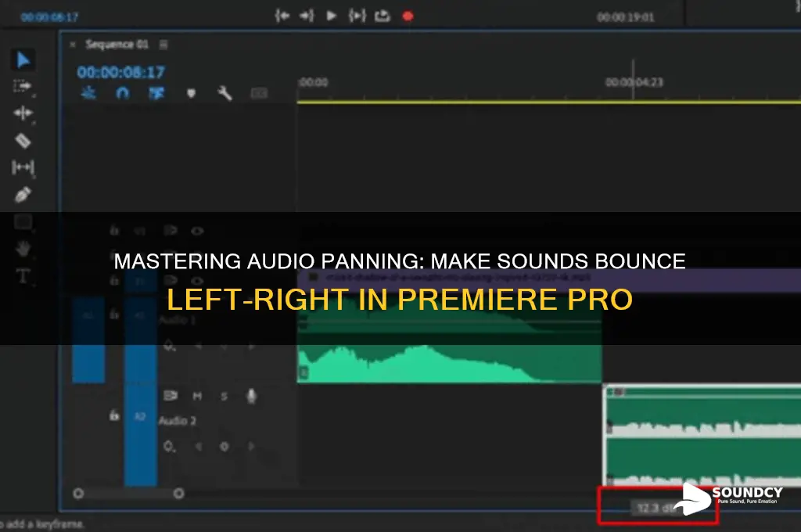Toggle Snap in timeline magnet icon
The image size is (801, 532).
click(x=123, y=93)
